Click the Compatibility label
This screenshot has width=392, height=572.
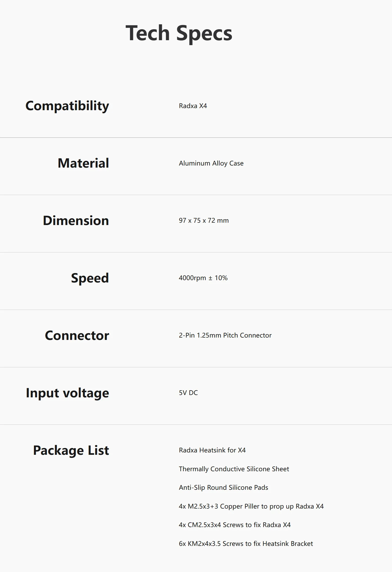pos(67,106)
